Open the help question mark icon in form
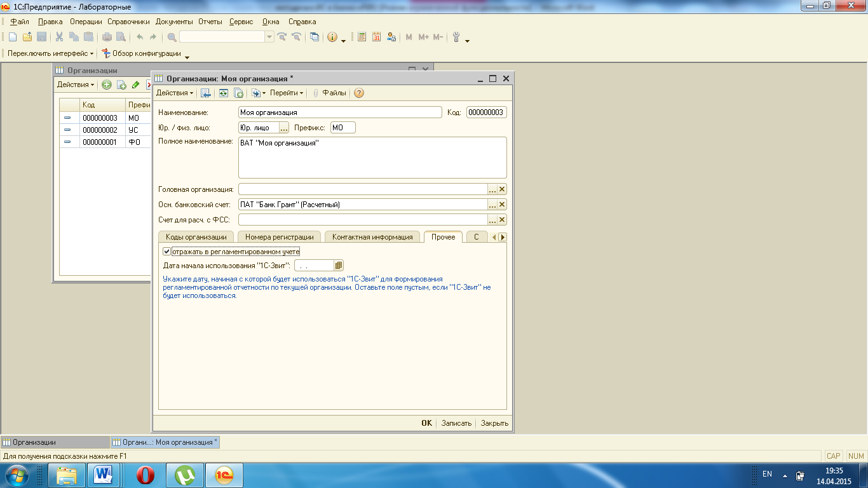This screenshot has height=488, width=868. pyautogui.click(x=359, y=93)
